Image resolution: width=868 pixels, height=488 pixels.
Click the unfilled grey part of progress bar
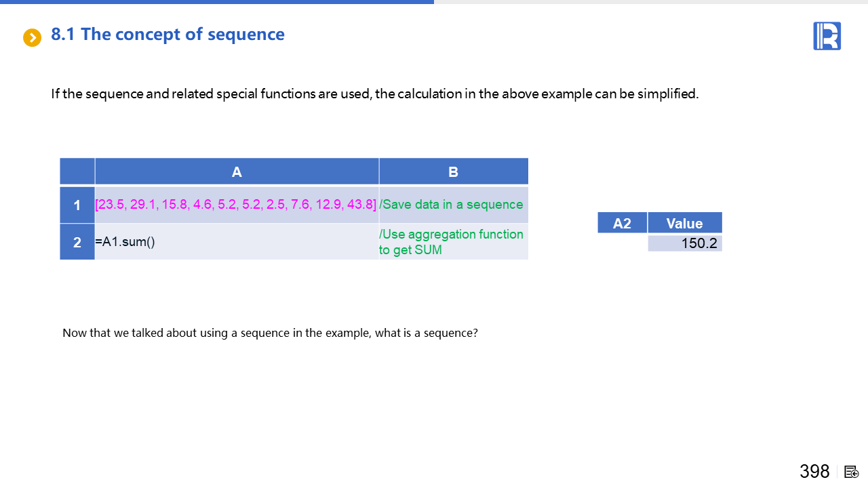click(651, 2)
